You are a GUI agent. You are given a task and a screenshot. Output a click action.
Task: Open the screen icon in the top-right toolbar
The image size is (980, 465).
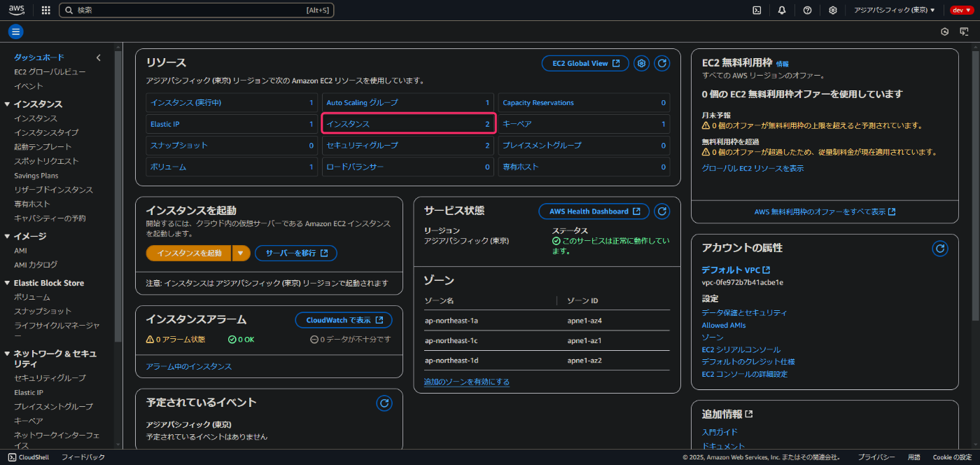(964, 32)
